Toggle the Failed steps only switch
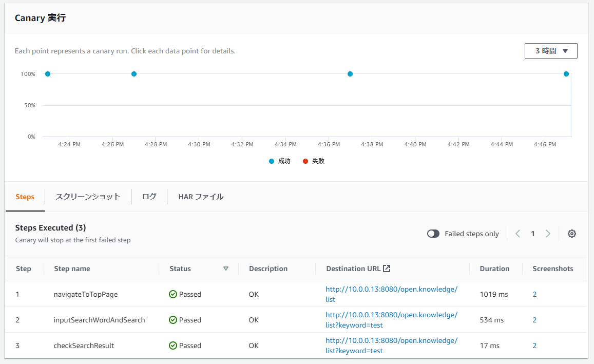The height and width of the screenshot is (364, 594). pos(433,234)
